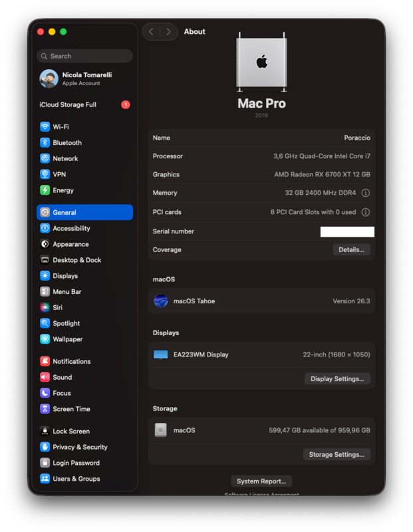
Task: Click the red notification badge 1
Action: tap(126, 104)
